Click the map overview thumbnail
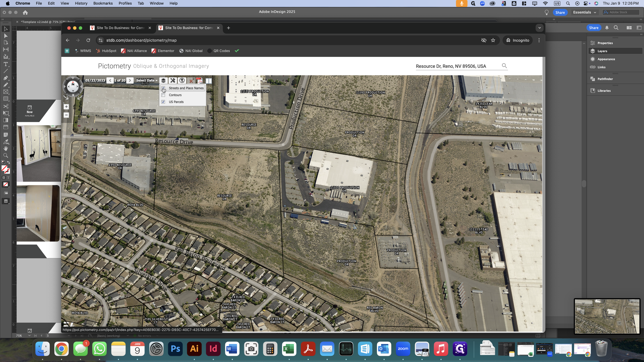Screen dimensions: 644x362 click(607, 316)
